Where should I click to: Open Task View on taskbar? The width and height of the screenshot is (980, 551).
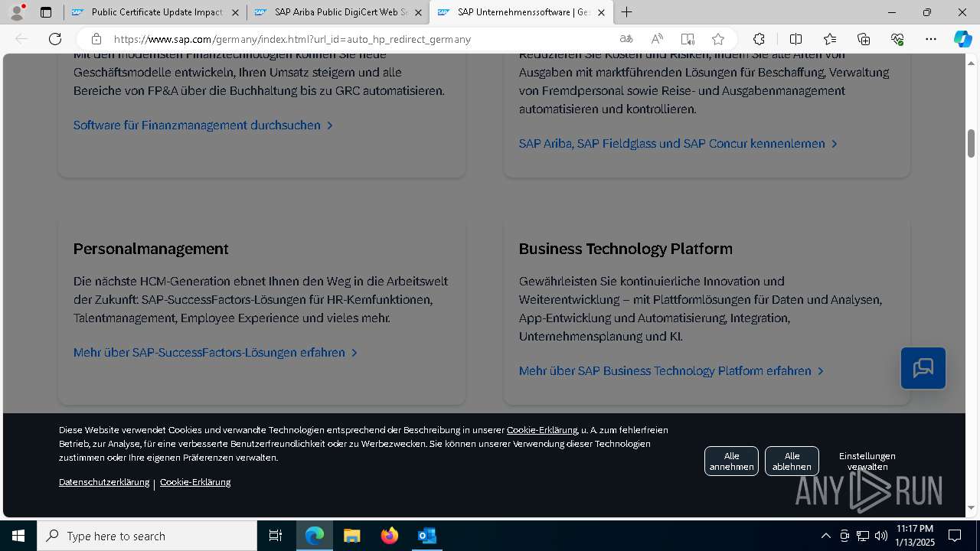tap(276, 536)
